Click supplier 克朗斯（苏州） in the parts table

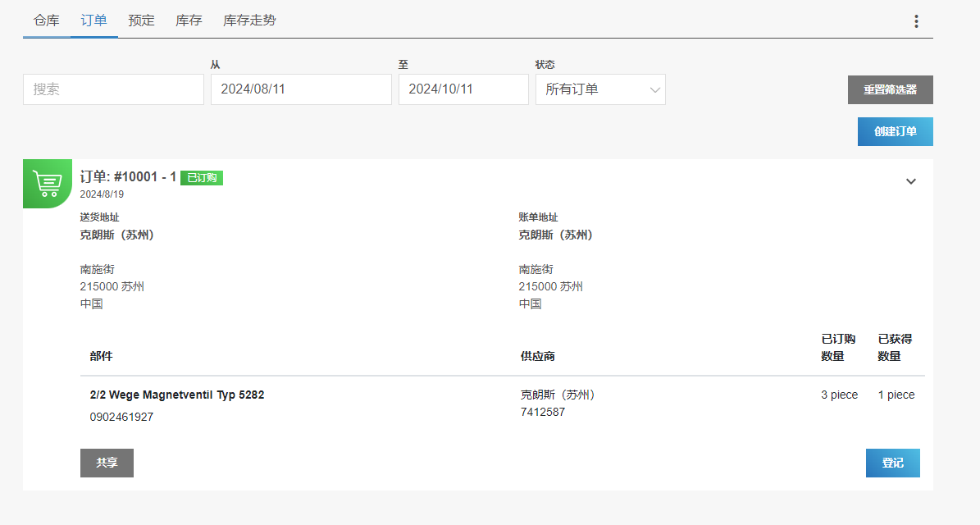point(558,395)
